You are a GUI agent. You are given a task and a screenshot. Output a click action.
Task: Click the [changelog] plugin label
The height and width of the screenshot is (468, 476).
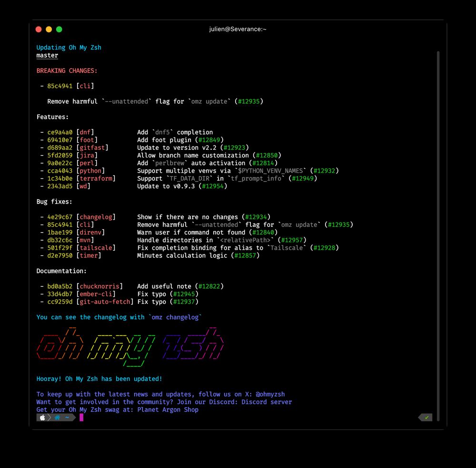(x=96, y=217)
